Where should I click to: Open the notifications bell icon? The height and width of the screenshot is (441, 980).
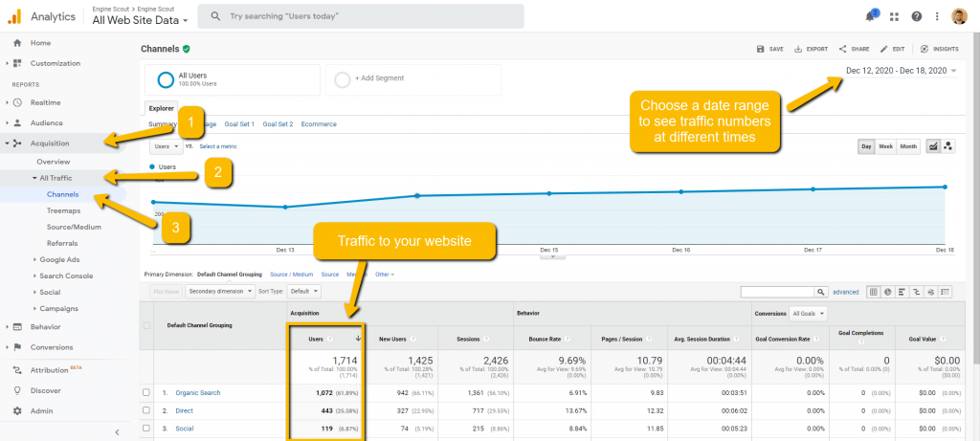[x=869, y=16]
